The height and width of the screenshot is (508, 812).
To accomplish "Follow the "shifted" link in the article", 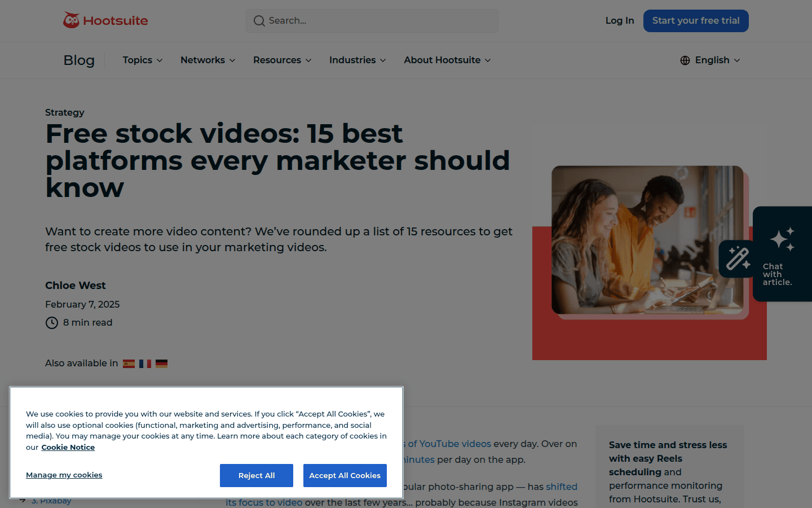I will point(562,487).
